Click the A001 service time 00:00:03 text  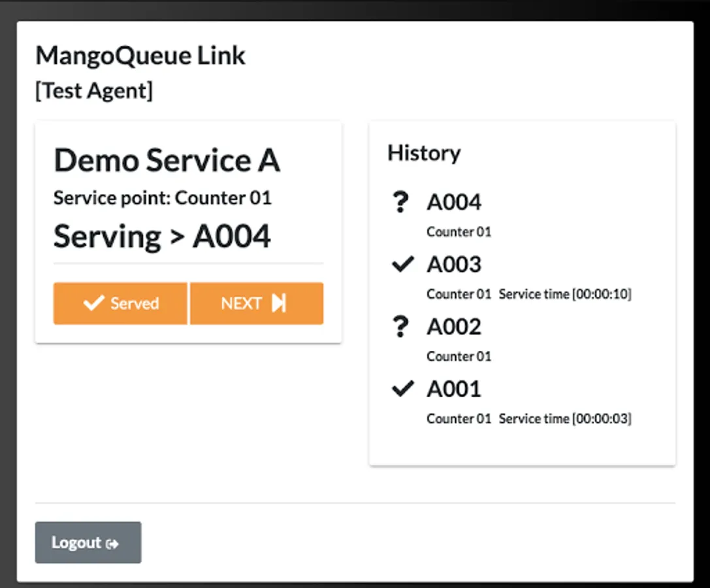pos(565,419)
